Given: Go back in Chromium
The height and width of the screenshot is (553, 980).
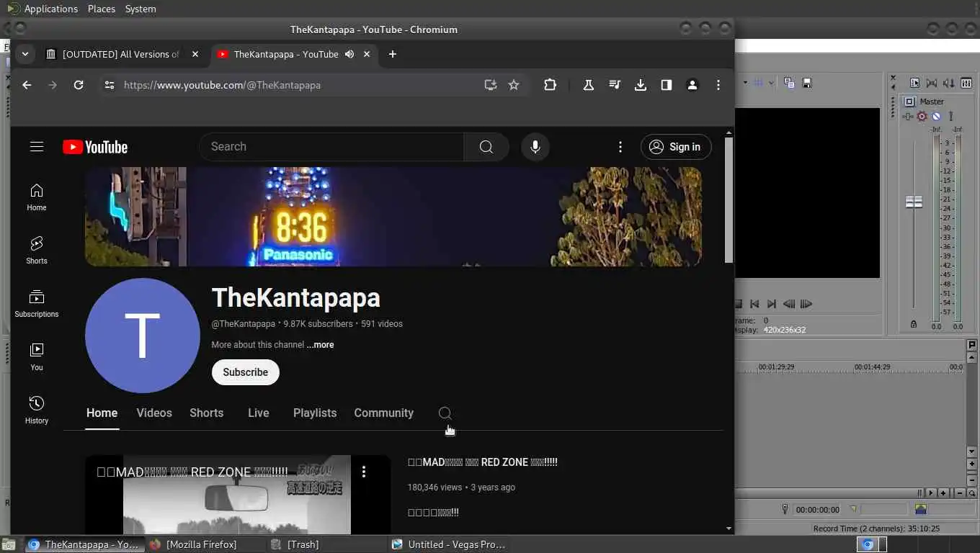Looking at the screenshot, I should click(27, 85).
